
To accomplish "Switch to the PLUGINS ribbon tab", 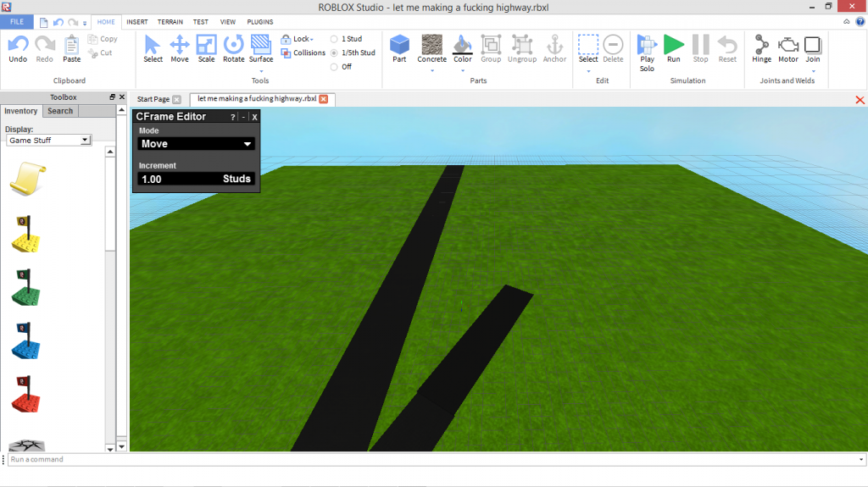I will [x=259, y=22].
